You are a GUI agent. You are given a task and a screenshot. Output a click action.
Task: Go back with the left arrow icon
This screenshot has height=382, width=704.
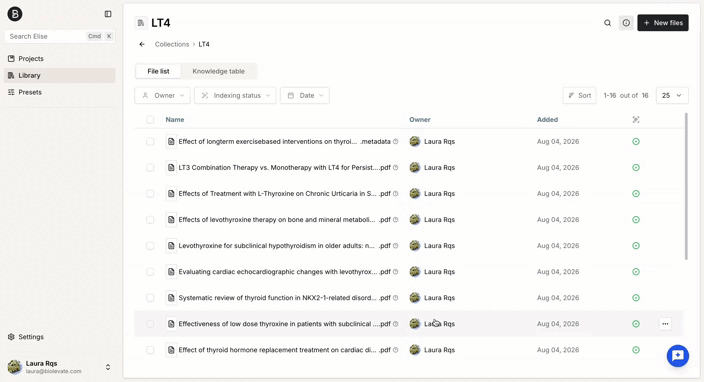tap(142, 44)
